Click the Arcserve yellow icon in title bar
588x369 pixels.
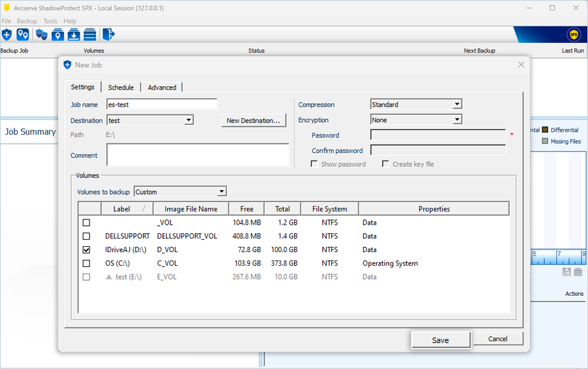(7, 8)
